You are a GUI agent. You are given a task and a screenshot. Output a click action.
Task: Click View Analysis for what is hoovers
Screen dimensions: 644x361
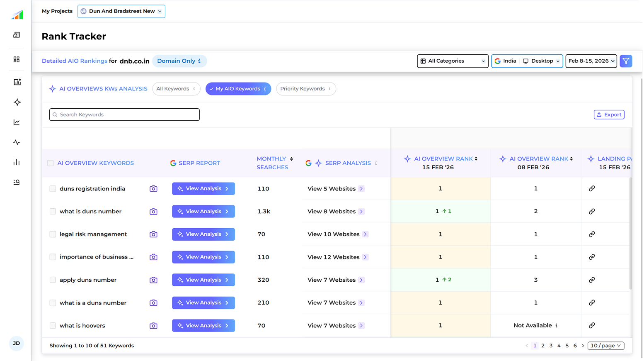(x=203, y=326)
